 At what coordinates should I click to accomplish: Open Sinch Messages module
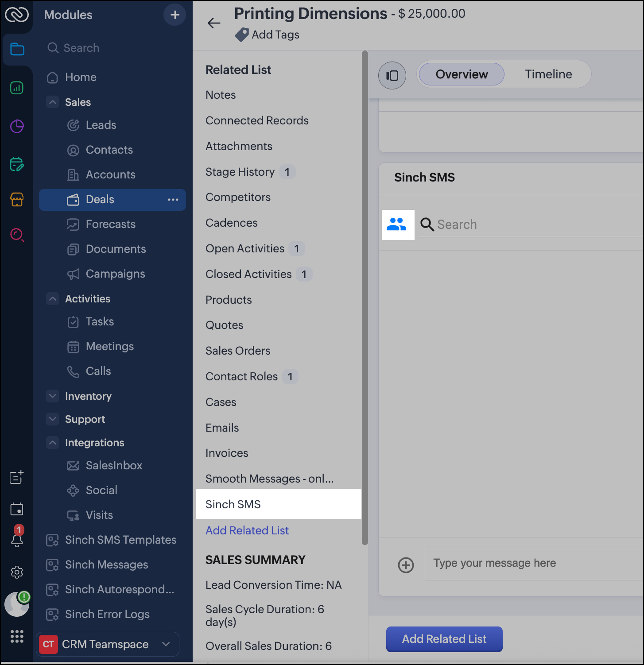(106, 564)
